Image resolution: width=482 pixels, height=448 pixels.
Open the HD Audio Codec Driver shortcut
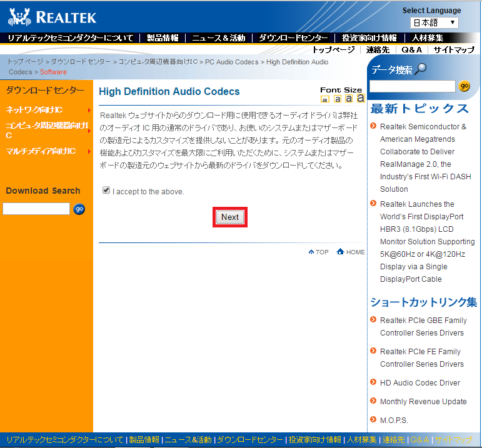[420, 383]
